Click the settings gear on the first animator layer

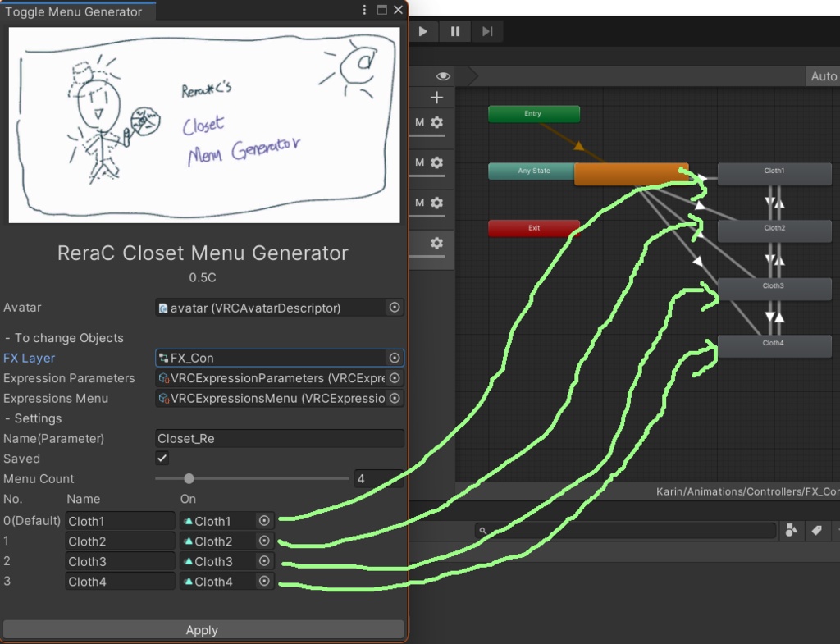437,123
